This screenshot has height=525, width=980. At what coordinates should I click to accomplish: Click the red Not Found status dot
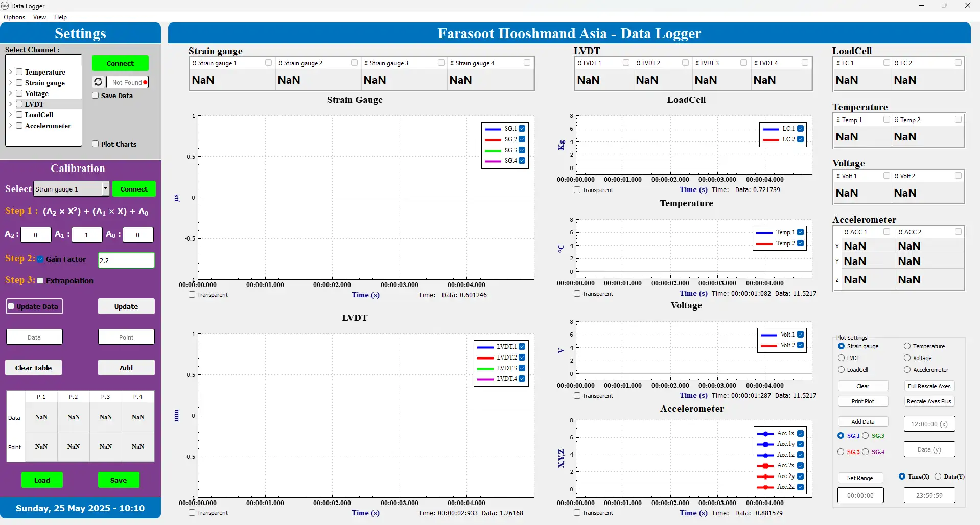(145, 82)
